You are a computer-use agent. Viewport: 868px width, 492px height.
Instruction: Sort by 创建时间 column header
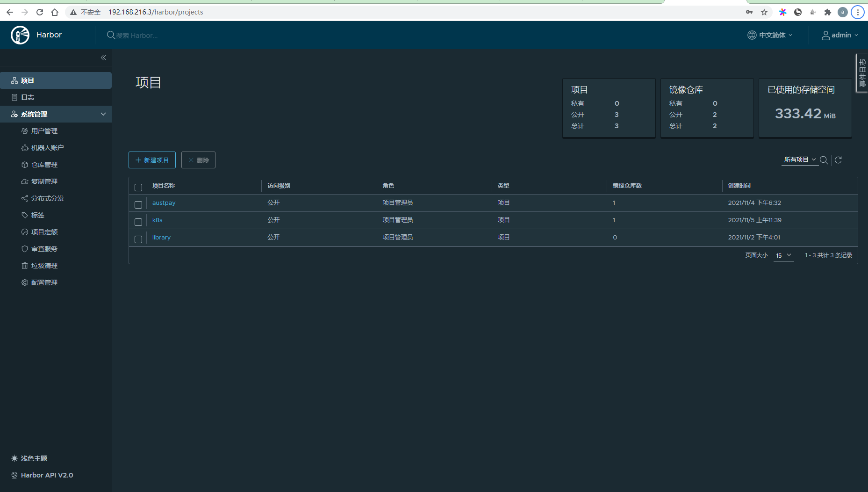(x=739, y=186)
